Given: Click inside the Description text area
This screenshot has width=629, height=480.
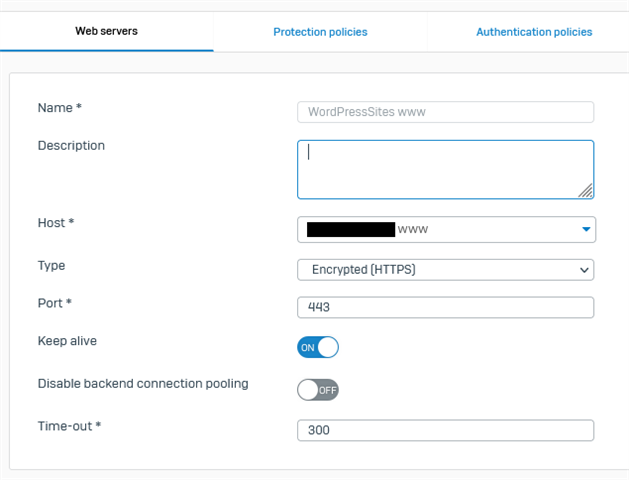Looking at the screenshot, I should pos(445,169).
